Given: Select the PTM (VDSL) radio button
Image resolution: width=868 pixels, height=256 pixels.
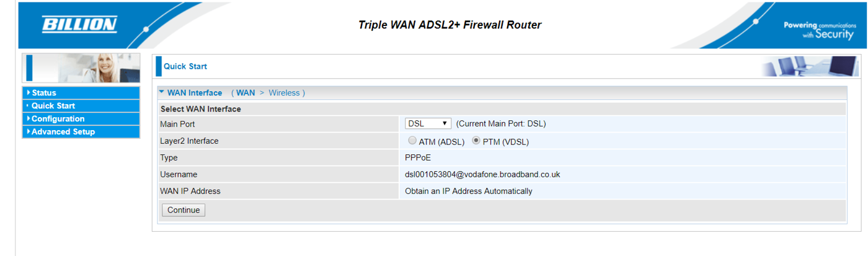Looking at the screenshot, I should (476, 141).
